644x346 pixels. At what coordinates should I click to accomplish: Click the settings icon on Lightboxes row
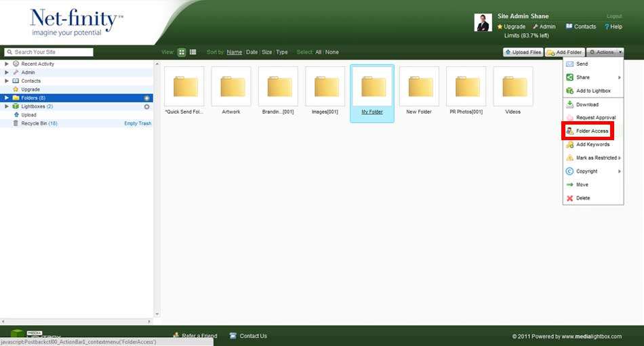click(146, 106)
